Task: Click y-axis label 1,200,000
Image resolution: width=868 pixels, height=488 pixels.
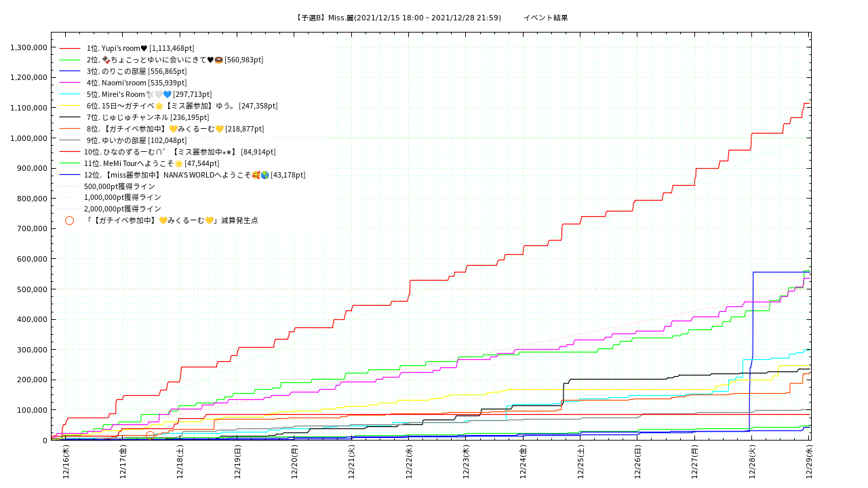Action: click(x=29, y=78)
